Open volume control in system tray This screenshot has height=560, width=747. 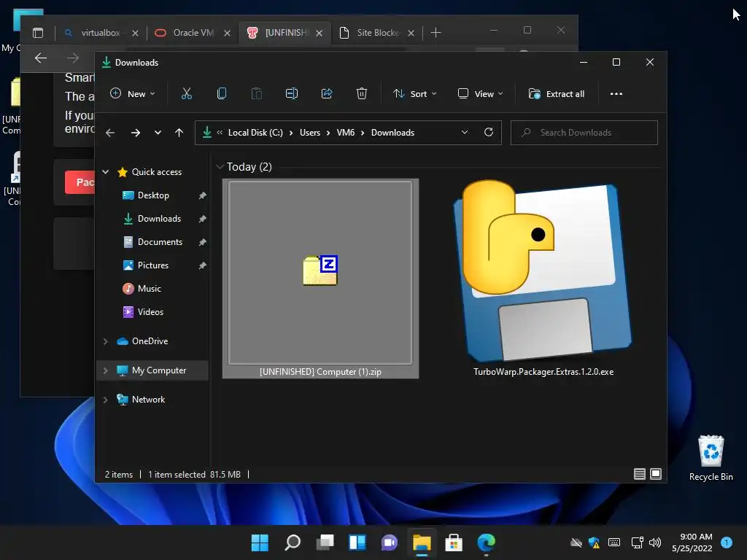655,542
